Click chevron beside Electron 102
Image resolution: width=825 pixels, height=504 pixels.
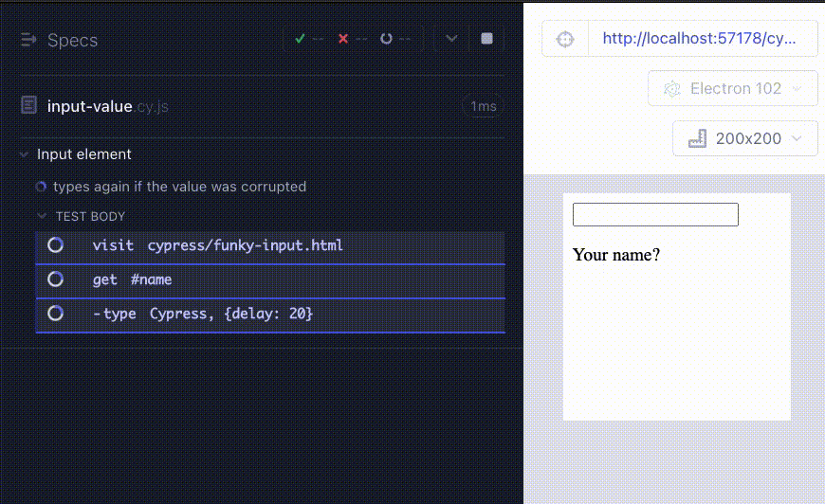tap(797, 88)
